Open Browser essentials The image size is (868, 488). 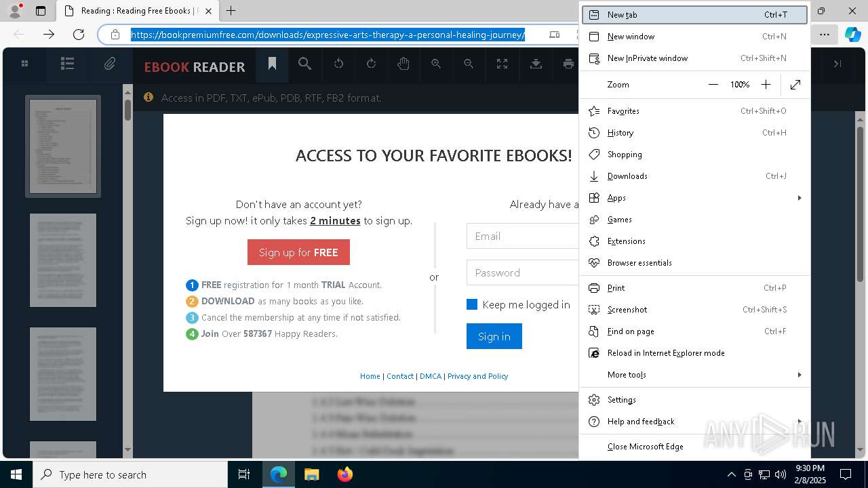pyautogui.click(x=695, y=263)
